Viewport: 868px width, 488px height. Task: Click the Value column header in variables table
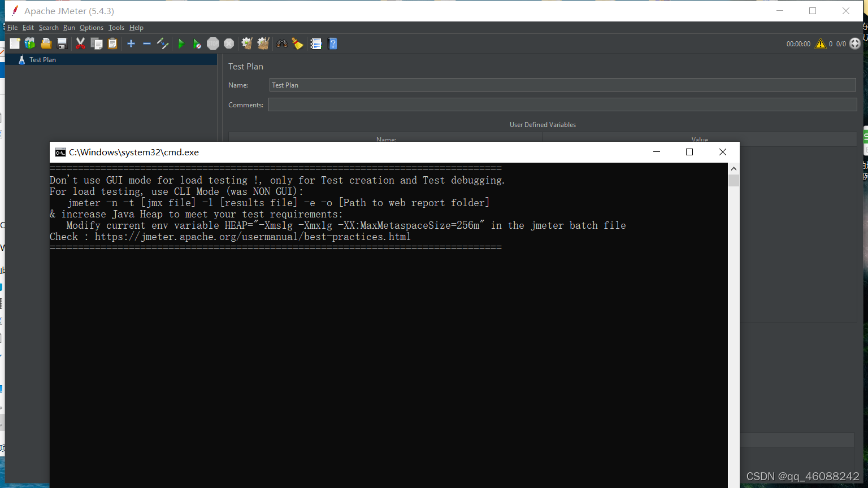(700, 138)
